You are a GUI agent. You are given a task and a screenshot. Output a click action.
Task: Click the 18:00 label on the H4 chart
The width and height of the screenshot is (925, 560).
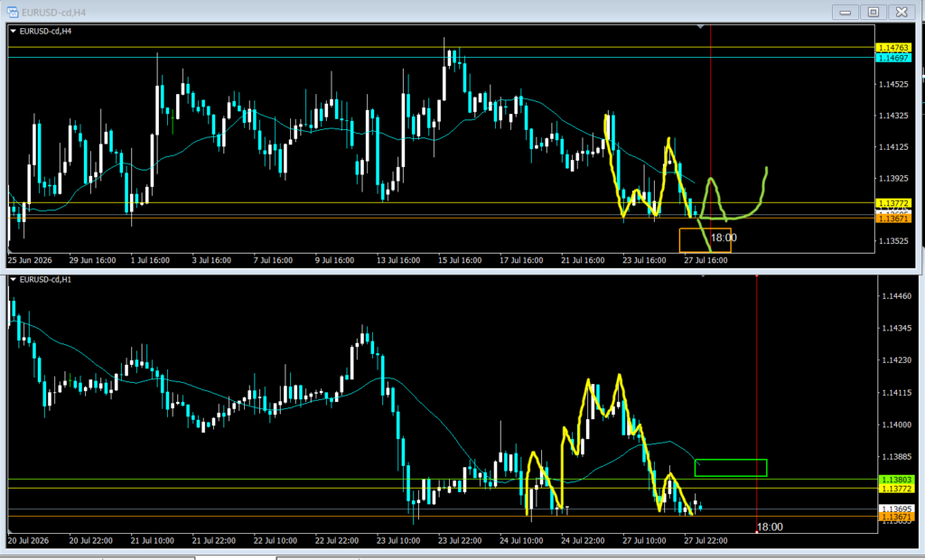coord(724,238)
